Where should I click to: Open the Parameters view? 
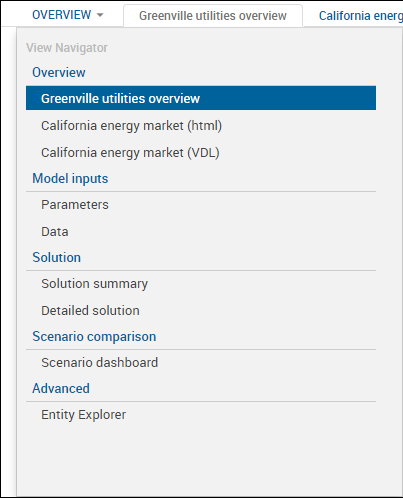[75, 205]
